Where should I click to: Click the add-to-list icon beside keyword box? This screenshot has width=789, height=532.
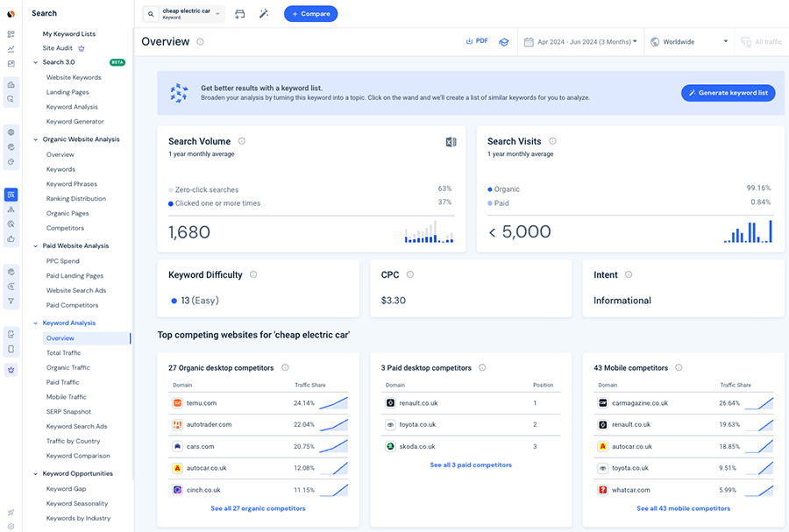point(240,14)
